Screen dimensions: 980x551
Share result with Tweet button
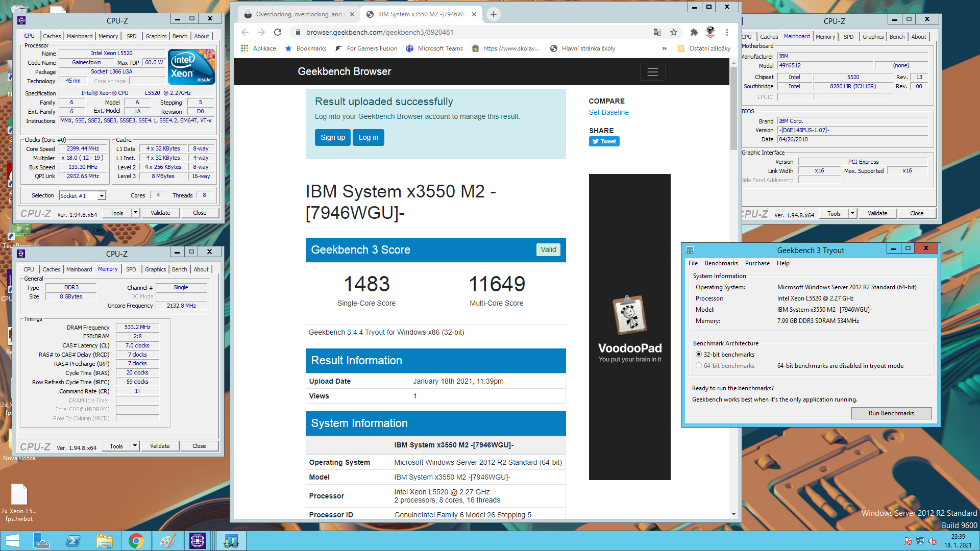[x=604, y=141]
